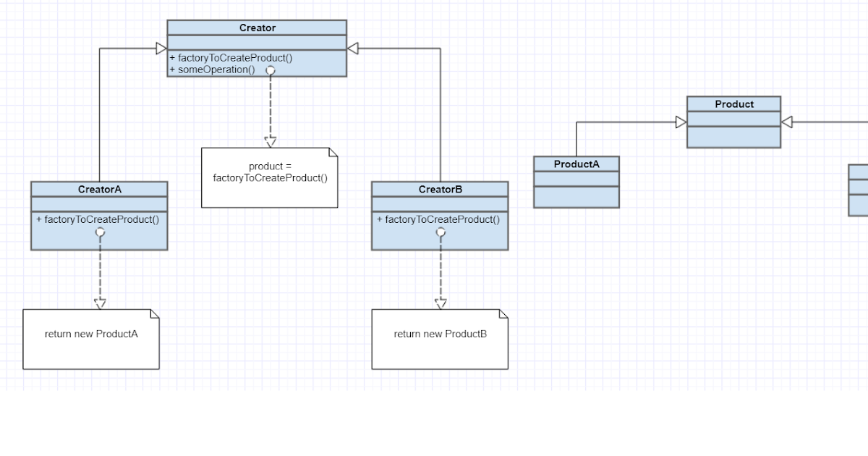Click the someOperation() method label

click(x=214, y=69)
